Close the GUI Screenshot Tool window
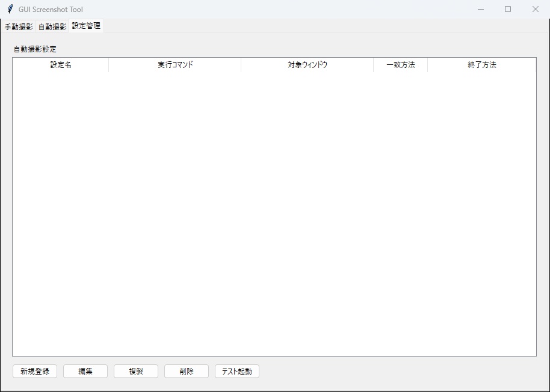This screenshot has width=550, height=392. pos(536,9)
